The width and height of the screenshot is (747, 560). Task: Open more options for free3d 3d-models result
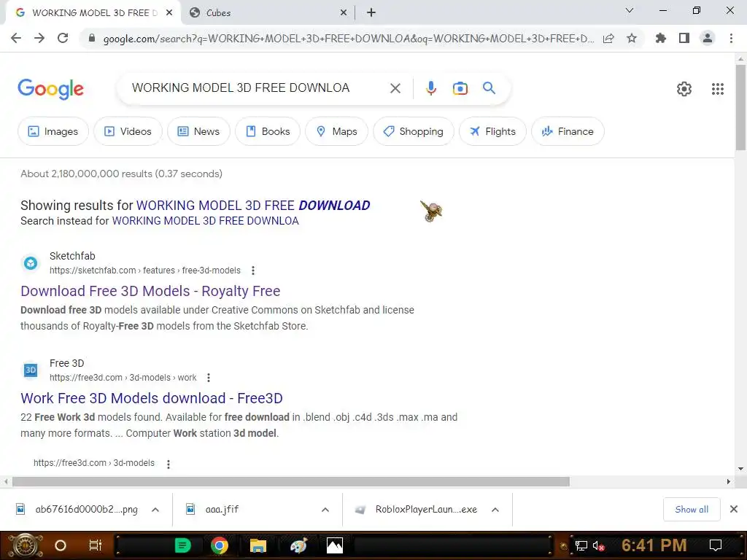point(169,464)
